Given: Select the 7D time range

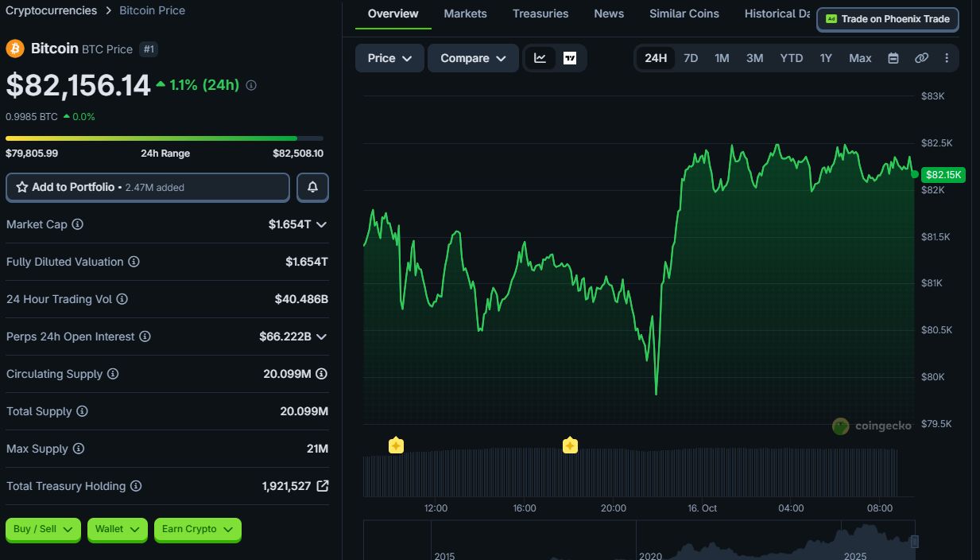Looking at the screenshot, I should [x=691, y=58].
